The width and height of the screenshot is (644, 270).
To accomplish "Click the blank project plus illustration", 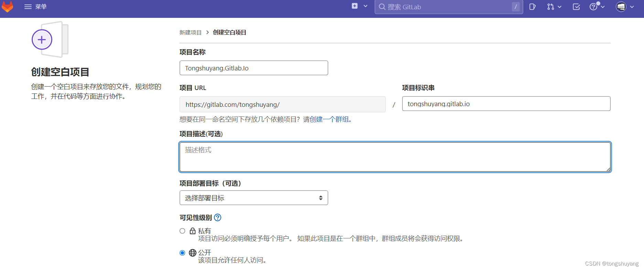I will 50,40.
